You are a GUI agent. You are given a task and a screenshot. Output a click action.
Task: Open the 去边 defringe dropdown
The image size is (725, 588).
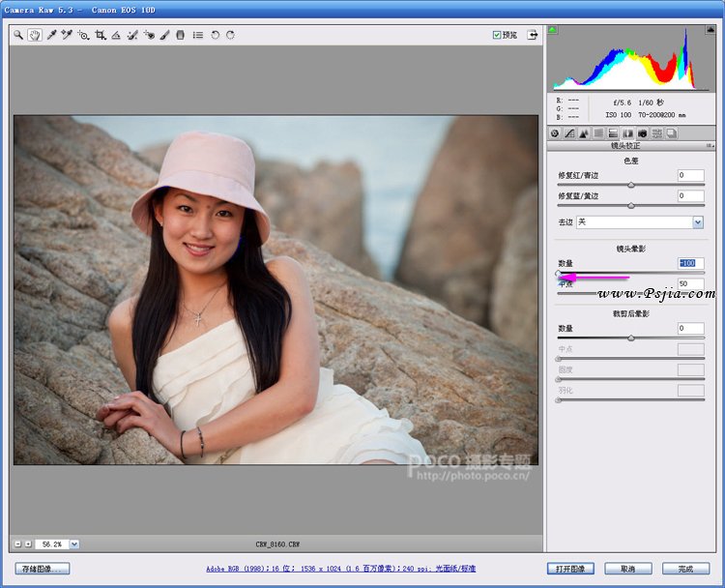[698, 222]
